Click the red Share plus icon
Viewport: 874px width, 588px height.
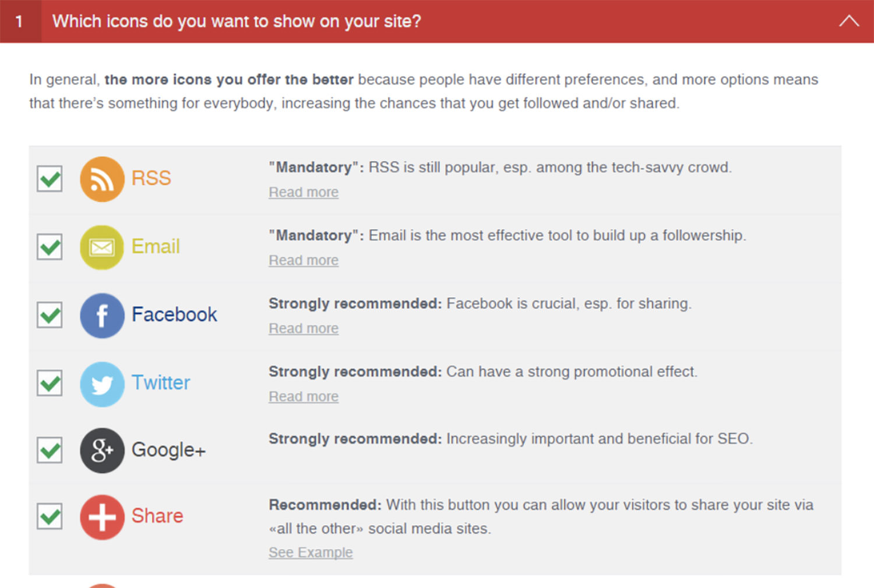click(x=102, y=517)
